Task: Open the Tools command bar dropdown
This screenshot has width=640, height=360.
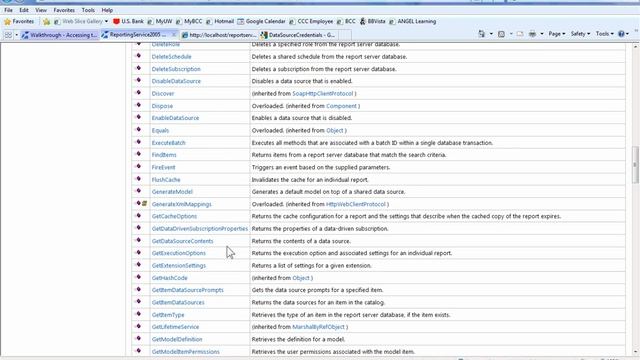Action: coord(604,34)
